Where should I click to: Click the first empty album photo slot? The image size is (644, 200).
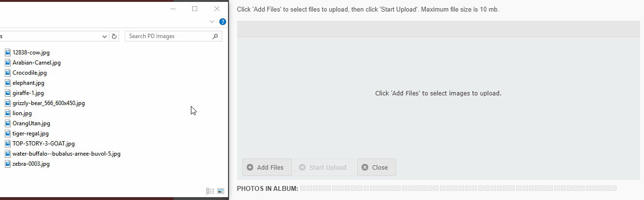click(x=303, y=188)
